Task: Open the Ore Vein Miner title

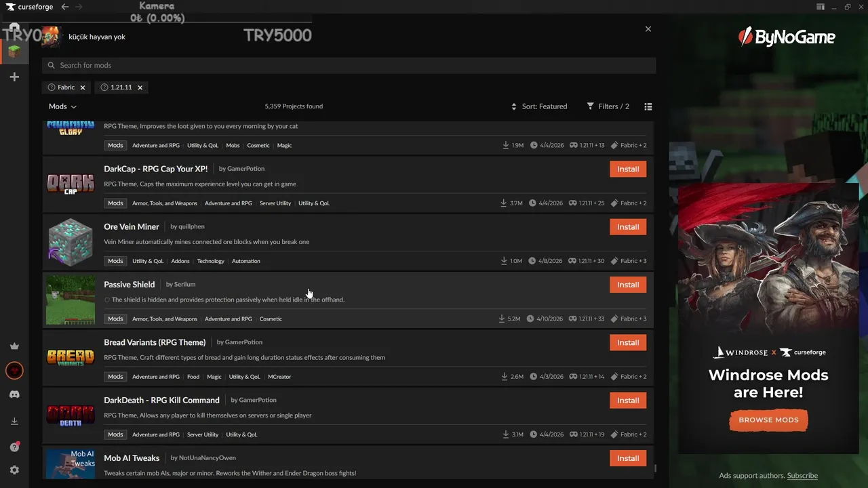Action: [132, 227]
